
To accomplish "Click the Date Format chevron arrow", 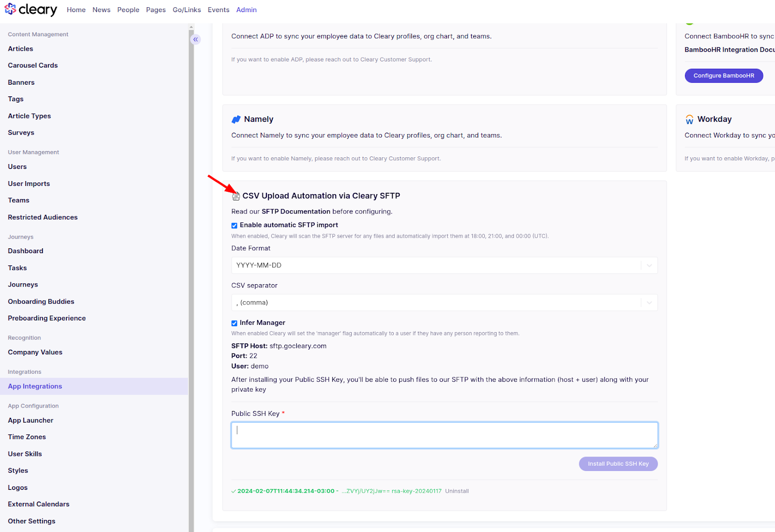I will tap(649, 265).
